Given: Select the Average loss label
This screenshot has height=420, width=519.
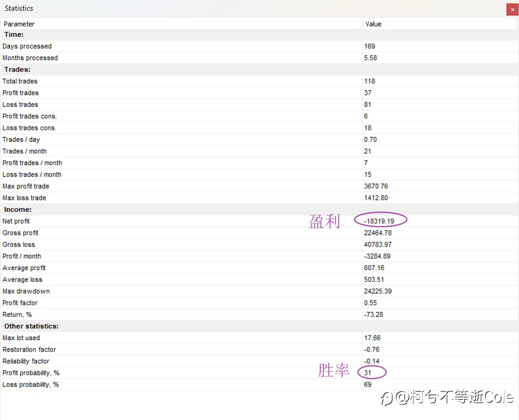Looking at the screenshot, I should tap(22, 280).
